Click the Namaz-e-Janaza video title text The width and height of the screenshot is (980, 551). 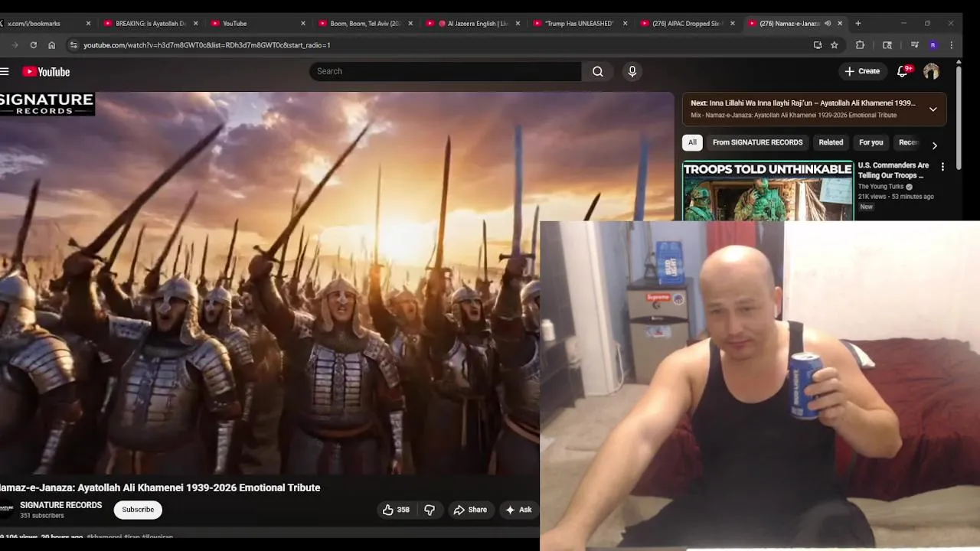click(x=160, y=487)
